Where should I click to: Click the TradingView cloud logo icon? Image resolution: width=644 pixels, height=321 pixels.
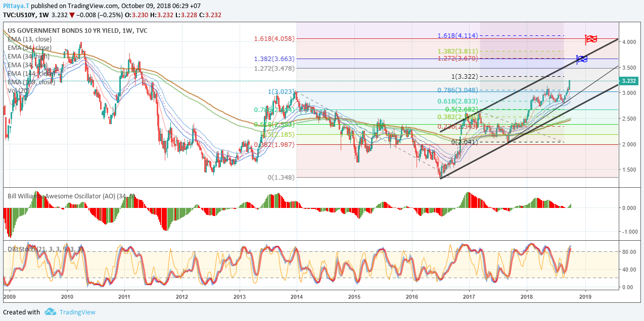(50, 312)
